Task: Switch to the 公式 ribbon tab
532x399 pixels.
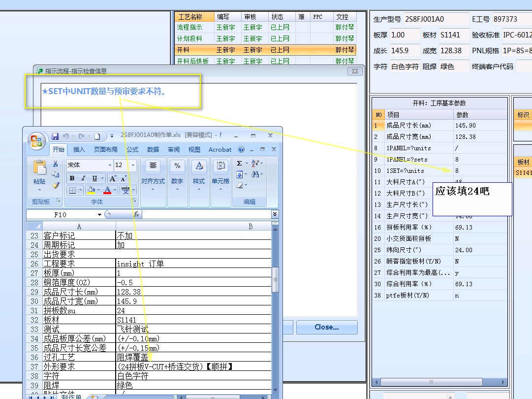Action: coord(132,149)
